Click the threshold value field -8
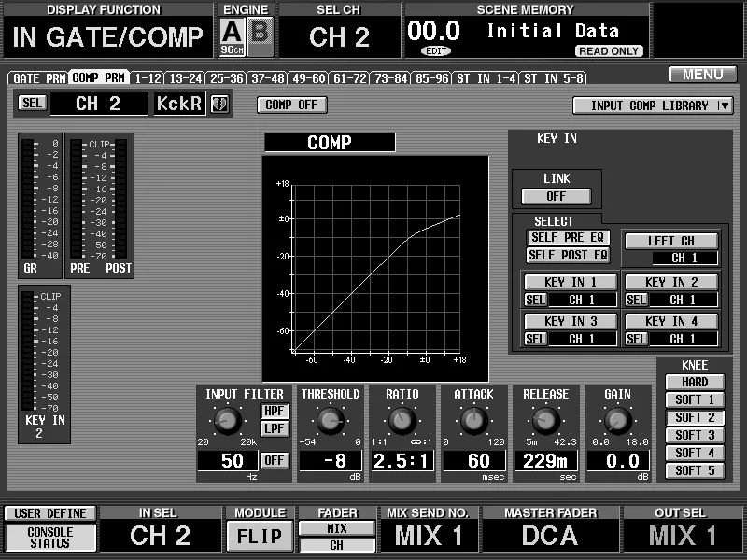 [331, 460]
